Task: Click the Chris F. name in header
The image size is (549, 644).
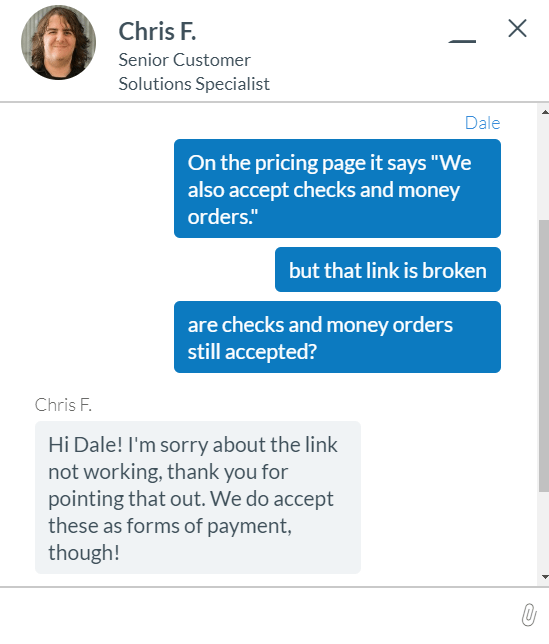Action: pos(157,32)
